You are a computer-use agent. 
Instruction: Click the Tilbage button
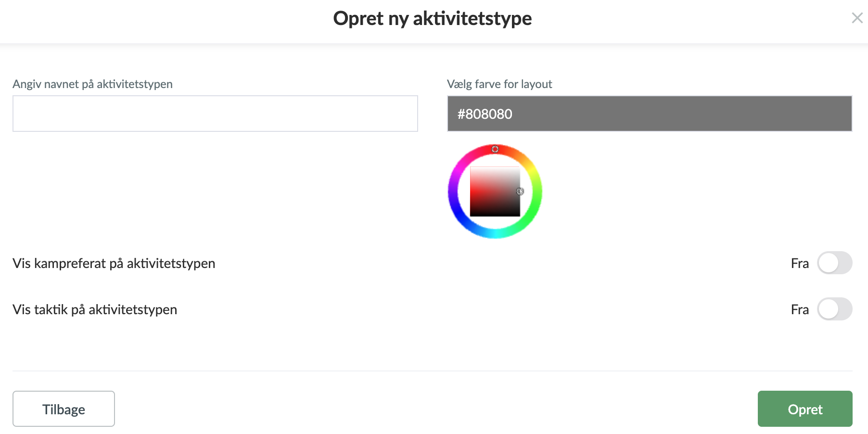point(64,409)
